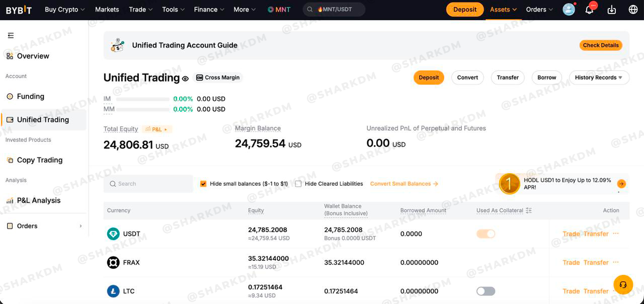Click the account guide illustration icon

(x=118, y=45)
